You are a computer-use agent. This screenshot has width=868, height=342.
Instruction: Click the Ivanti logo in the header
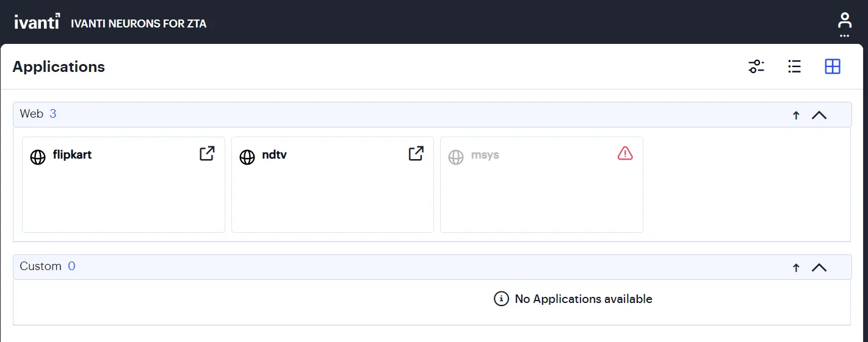click(37, 22)
